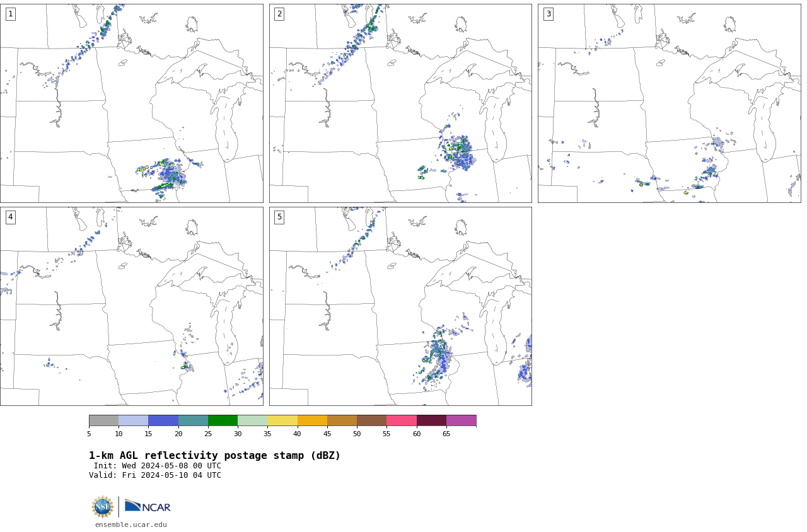The width and height of the screenshot is (807, 532).
Task: Open ensemble member 4 reflectivity map
Action: [131, 306]
